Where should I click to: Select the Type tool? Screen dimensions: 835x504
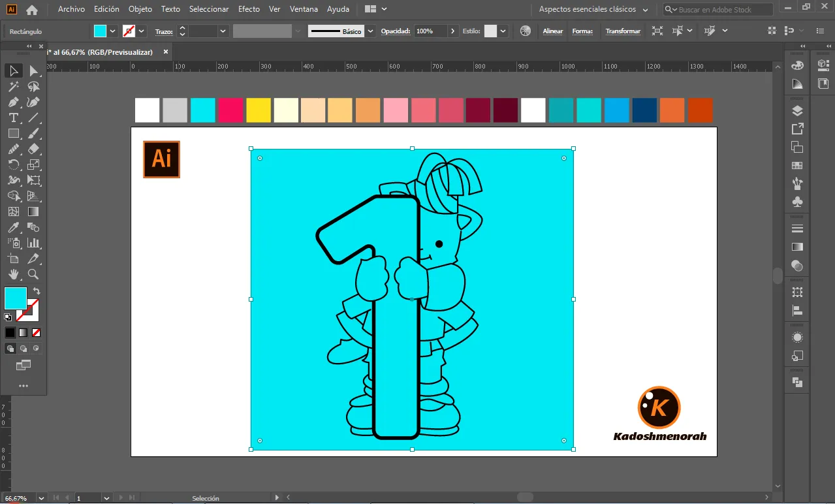click(x=13, y=118)
